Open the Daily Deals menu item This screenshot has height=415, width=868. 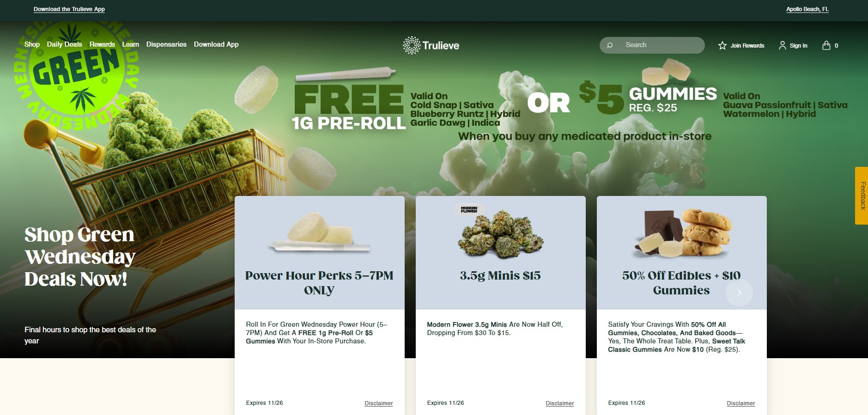[x=64, y=44]
